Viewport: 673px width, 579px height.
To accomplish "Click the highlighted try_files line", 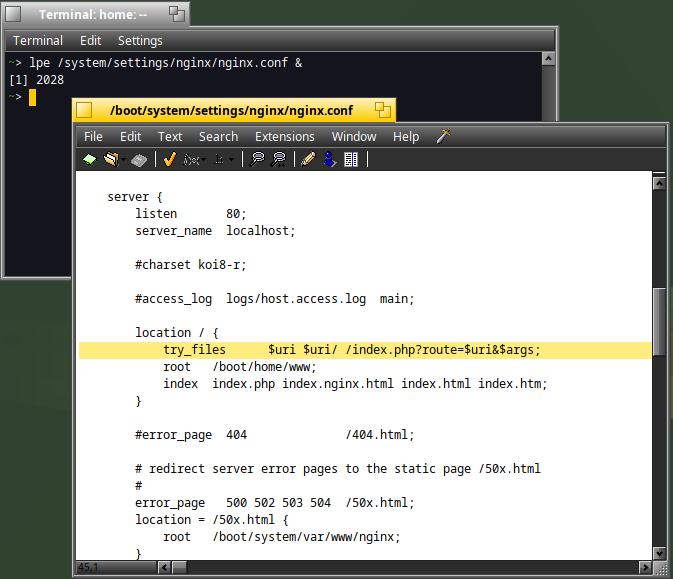I will pos(365,350).
